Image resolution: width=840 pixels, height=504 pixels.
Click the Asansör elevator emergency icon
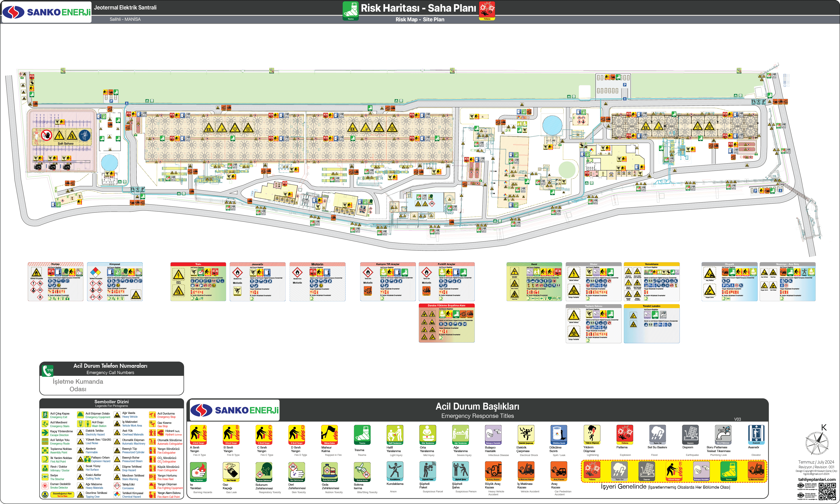[756, 434]
